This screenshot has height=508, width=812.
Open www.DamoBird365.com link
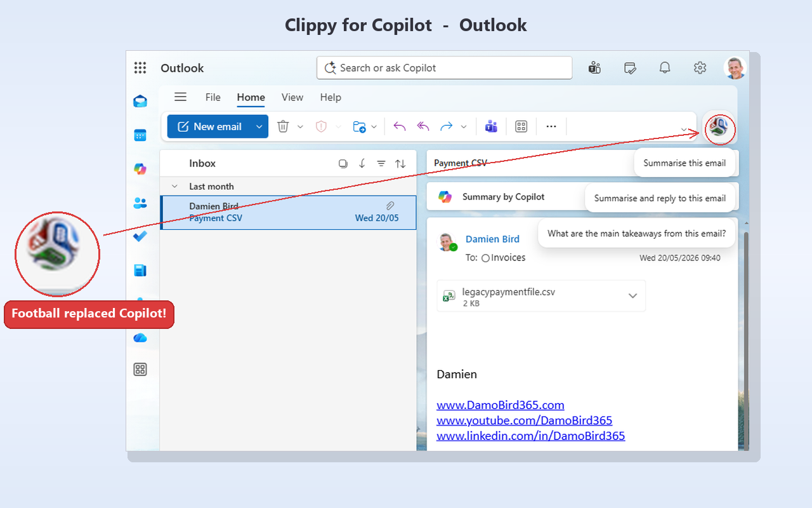click(501, 405)
